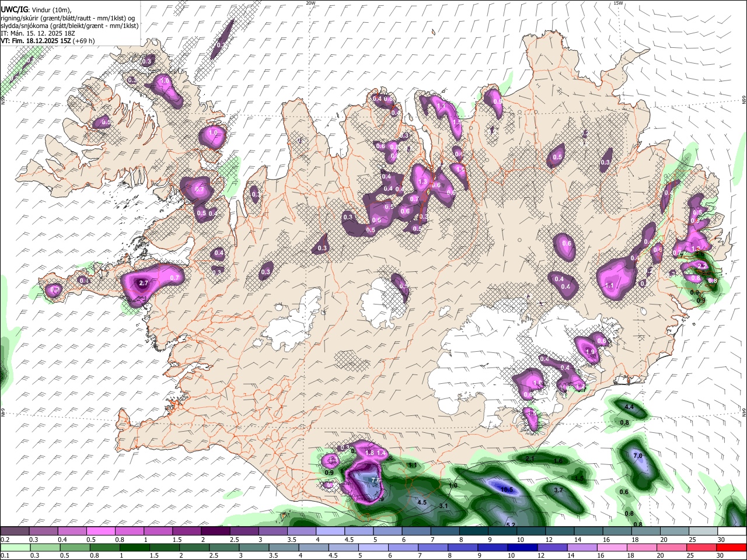Pick the light pink 16–18 rain legend swatch
Viewport: 747px width, 560px height.
click(612, 548)
